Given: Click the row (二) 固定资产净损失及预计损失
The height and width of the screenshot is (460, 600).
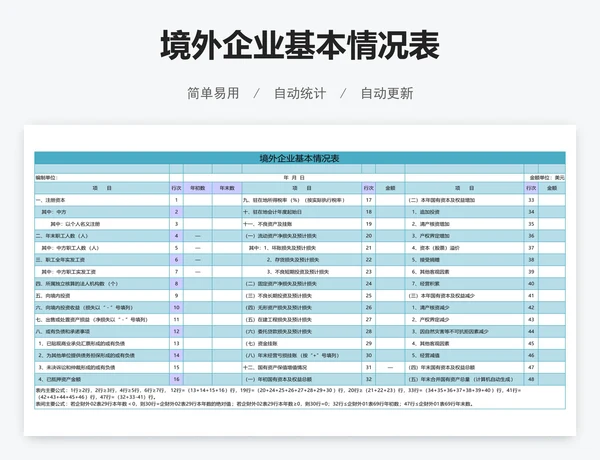Looking at the screenshot, I should point(302,284).
